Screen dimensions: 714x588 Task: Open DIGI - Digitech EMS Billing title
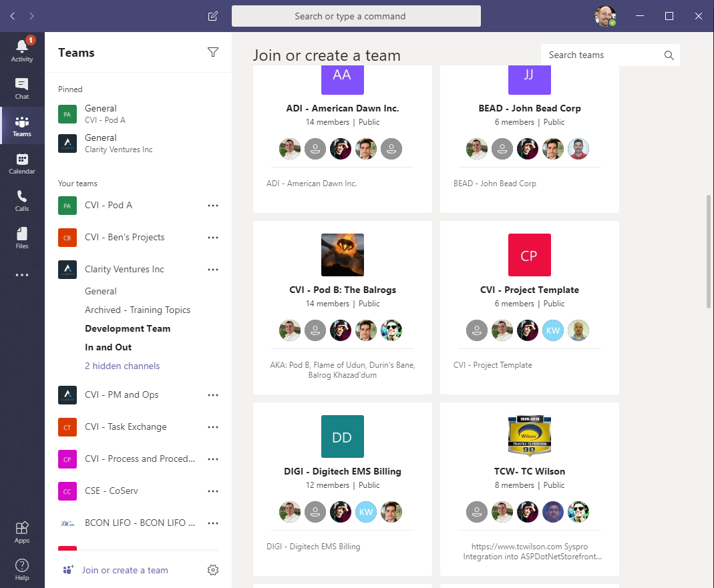343,471
